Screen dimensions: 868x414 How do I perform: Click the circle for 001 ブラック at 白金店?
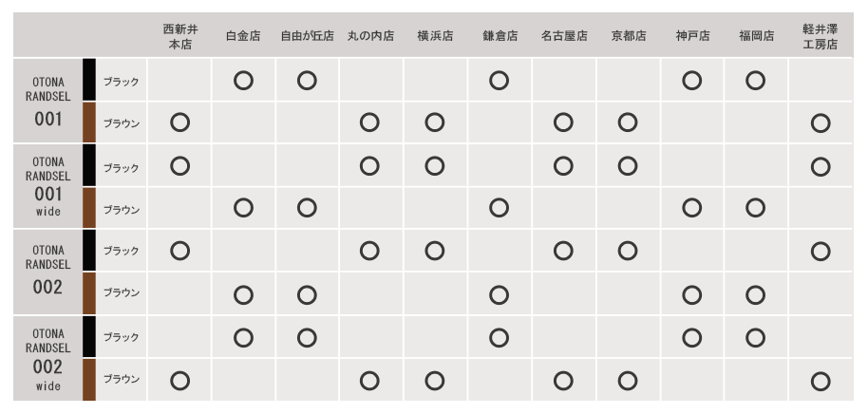pyautogui.click(x=243, y=81)
